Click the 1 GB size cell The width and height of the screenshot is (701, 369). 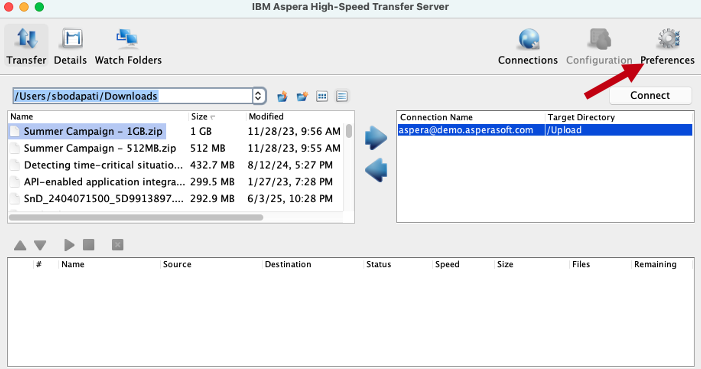coord(201,131)
